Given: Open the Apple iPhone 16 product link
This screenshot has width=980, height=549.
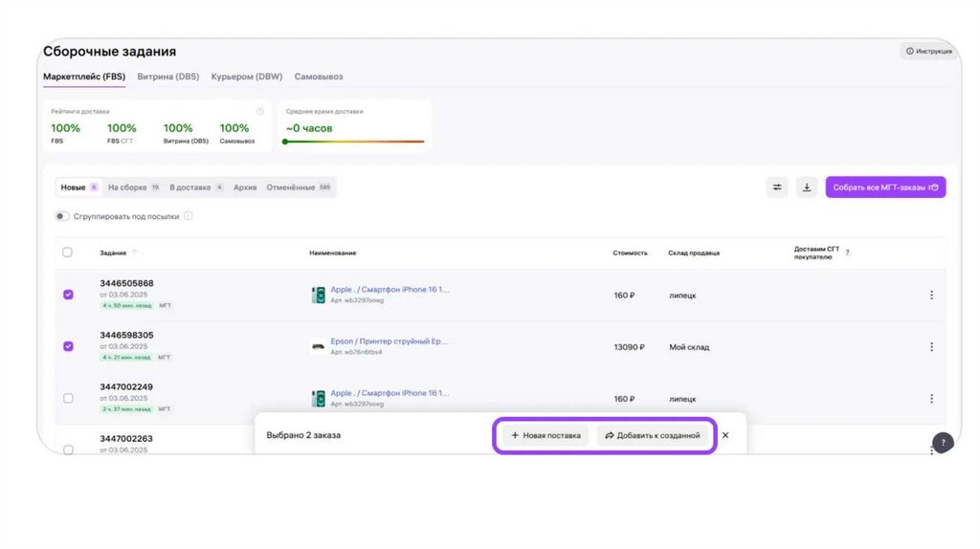Looking at the screenshot, I should (x=390, y=289).
